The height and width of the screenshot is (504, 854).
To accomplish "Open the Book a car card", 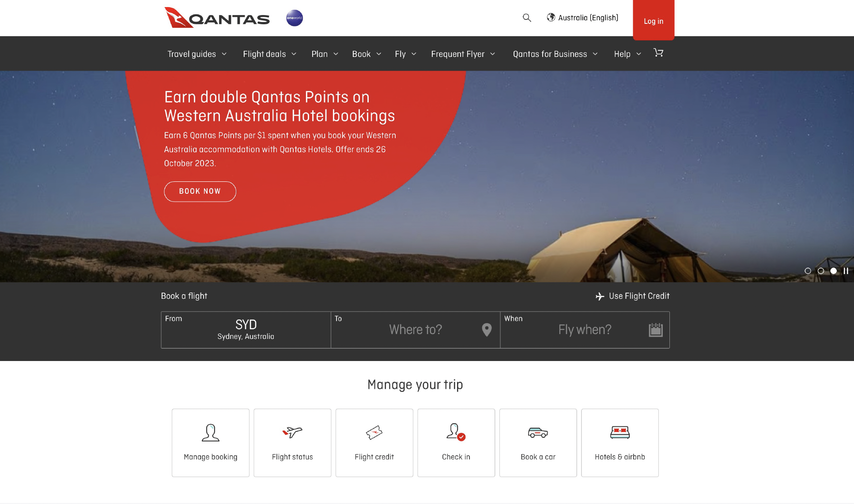I will pyautogui.click(x=538, y=443).
